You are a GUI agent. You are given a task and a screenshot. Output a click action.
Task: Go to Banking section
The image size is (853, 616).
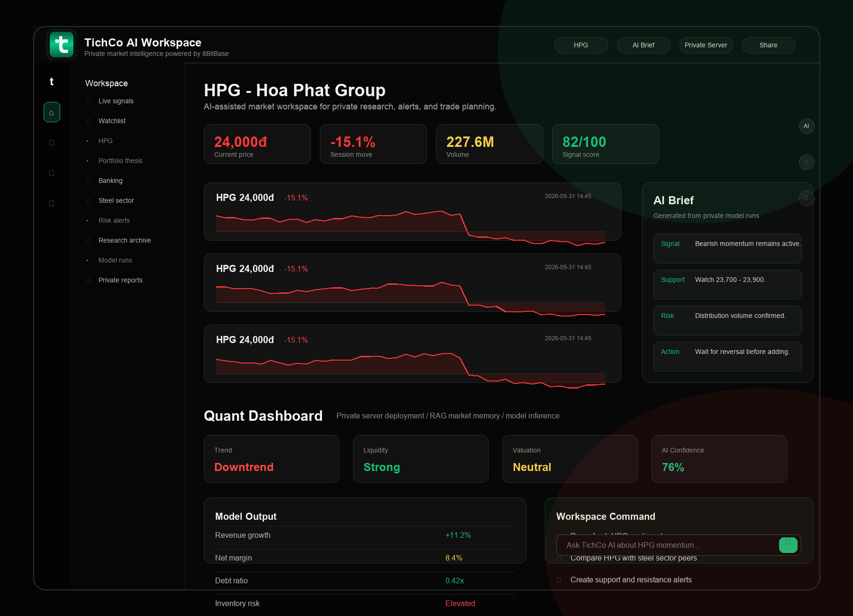pos(110,181)
